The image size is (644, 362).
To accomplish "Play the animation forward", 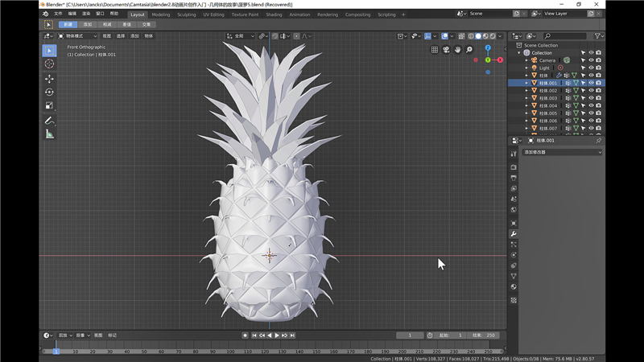I will coord(277,335).
